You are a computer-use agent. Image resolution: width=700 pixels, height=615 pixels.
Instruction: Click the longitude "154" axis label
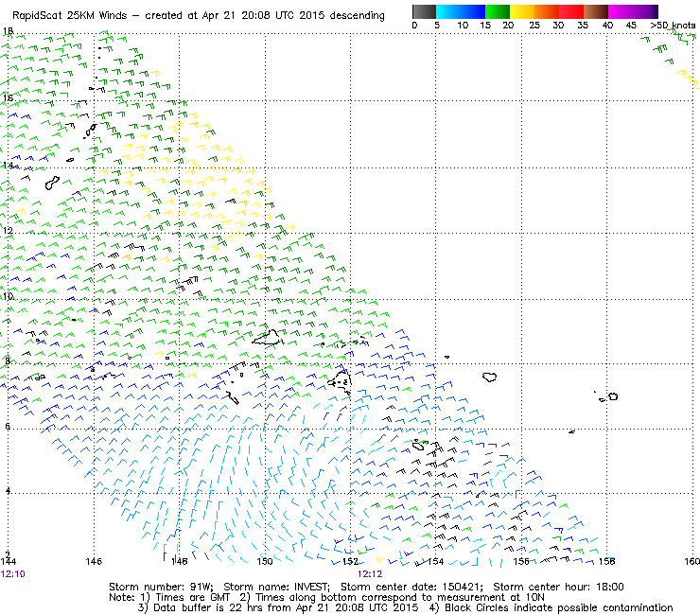click(x=436, y=561)
